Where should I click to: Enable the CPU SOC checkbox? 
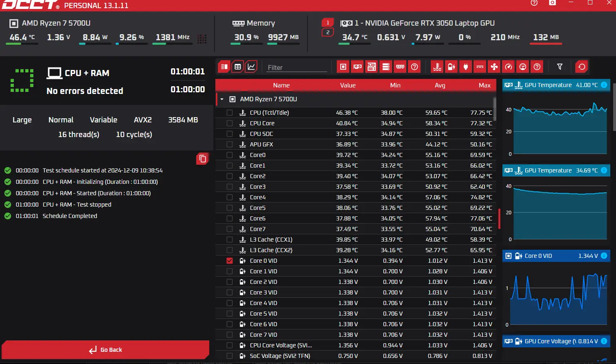tap(230, 134)
